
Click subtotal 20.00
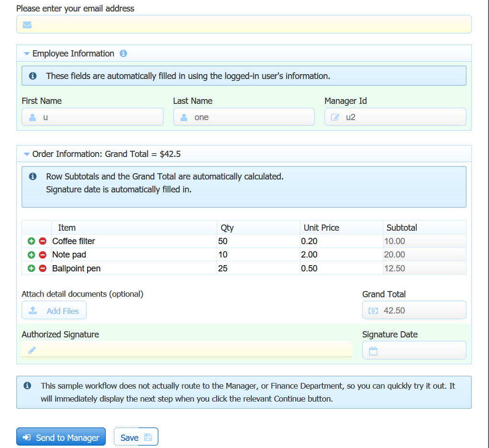[x=425, y=255]
